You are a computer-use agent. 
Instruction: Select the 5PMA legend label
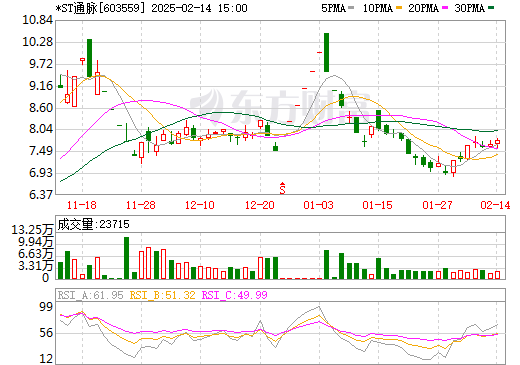pos(333,8)
